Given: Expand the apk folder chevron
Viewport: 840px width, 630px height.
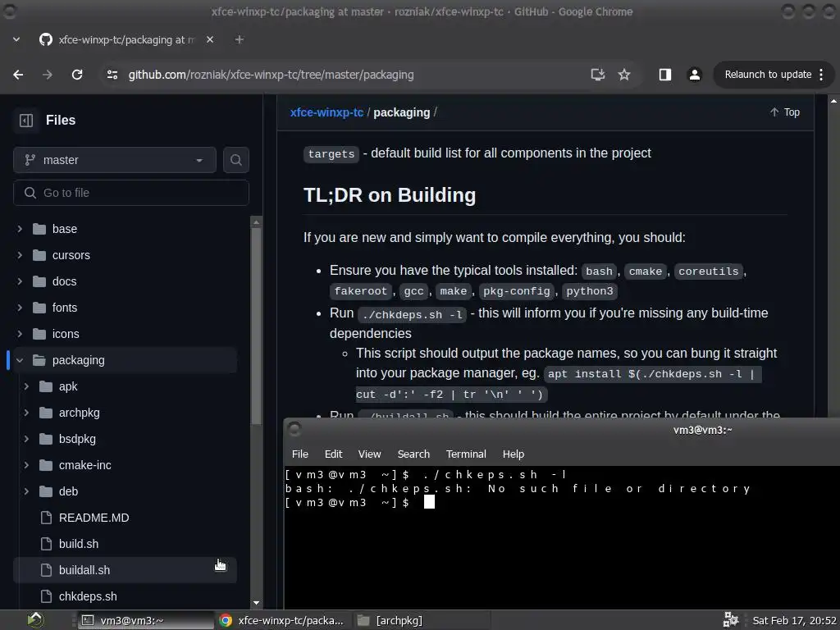Looking at the screenshot, I should [x=26, y=386].
